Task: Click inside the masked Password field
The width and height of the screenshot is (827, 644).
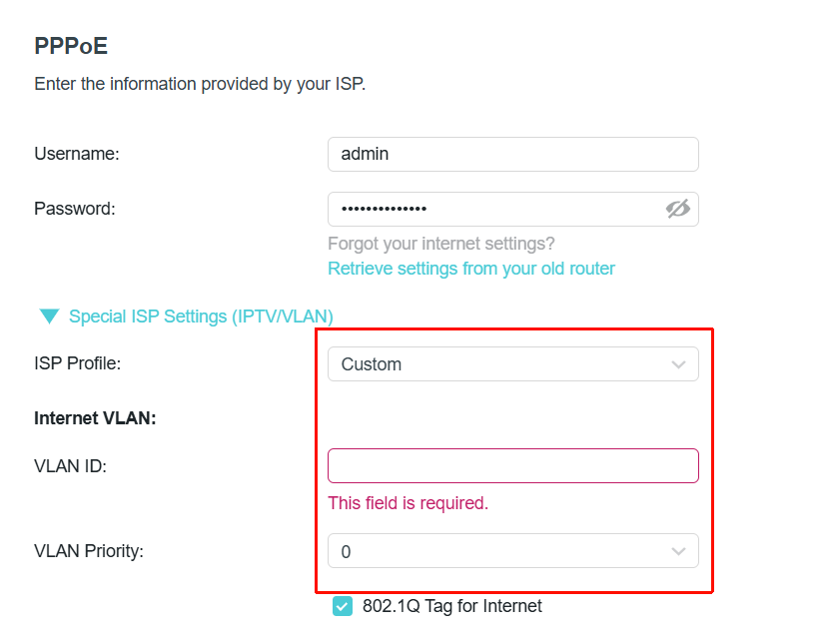Action: (499, 209)
